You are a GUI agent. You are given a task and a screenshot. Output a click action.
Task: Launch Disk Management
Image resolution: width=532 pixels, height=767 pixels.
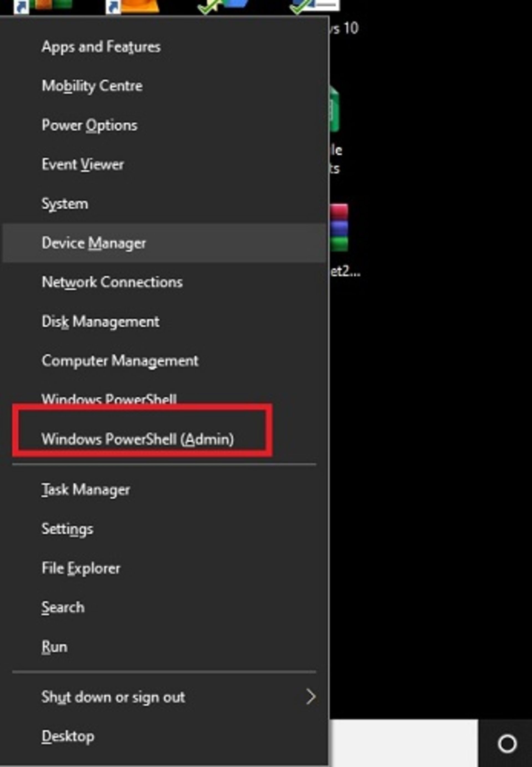(164, 322)
